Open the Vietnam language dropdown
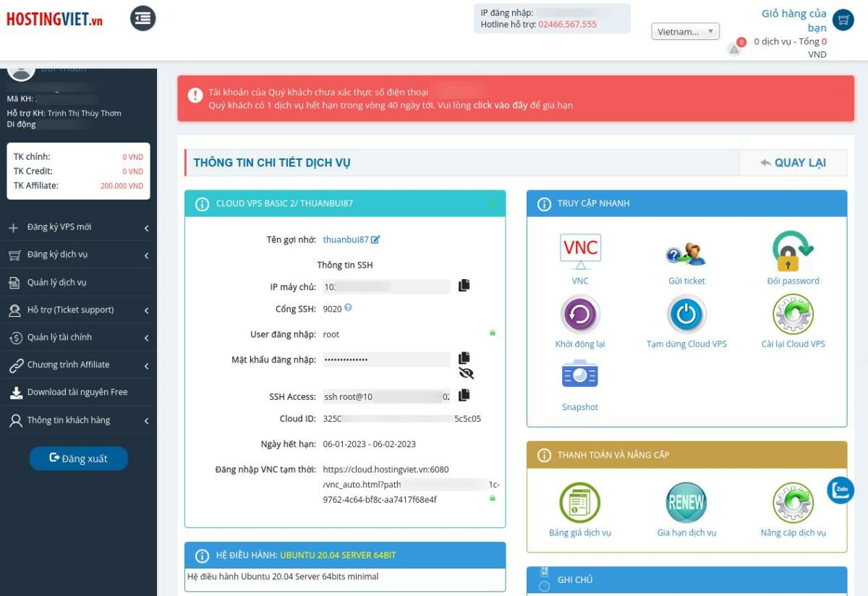 click(684, 30)
